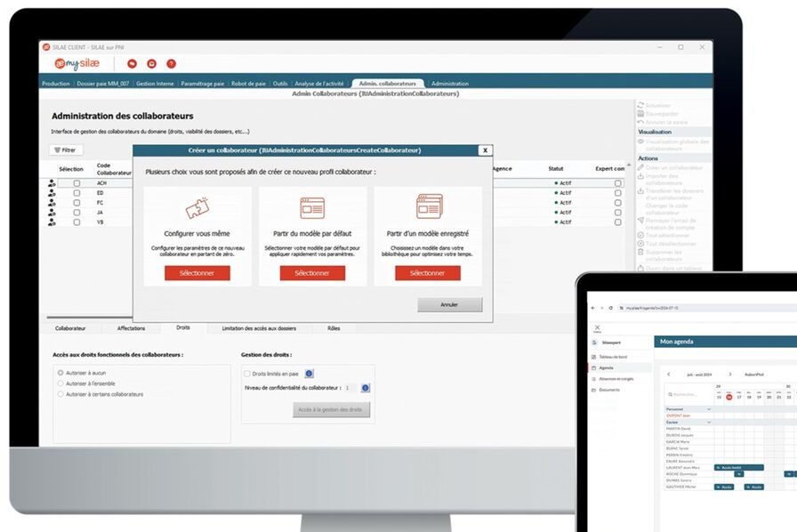
Task: Close the Créer un collaborateur dialog
Action: tap(485, 150)
